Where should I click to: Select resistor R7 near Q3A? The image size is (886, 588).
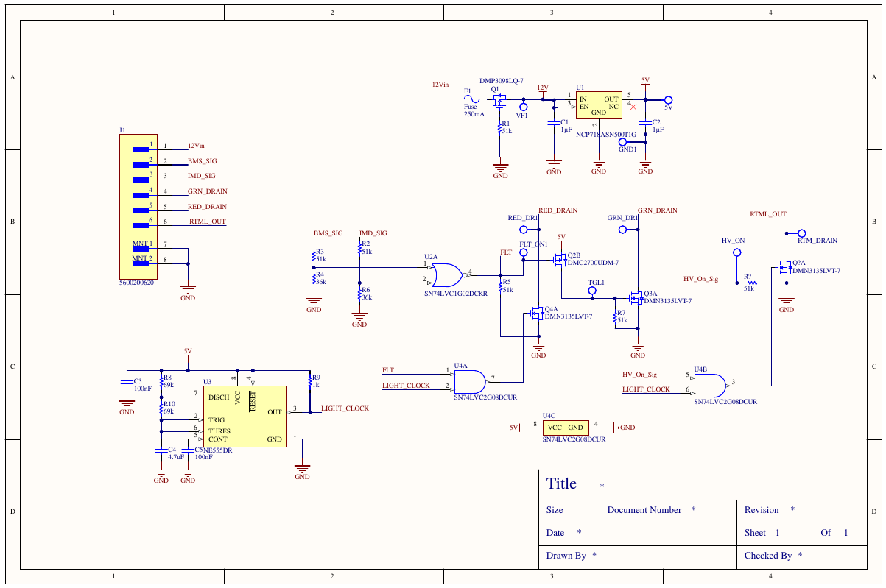tap(615, 317)
